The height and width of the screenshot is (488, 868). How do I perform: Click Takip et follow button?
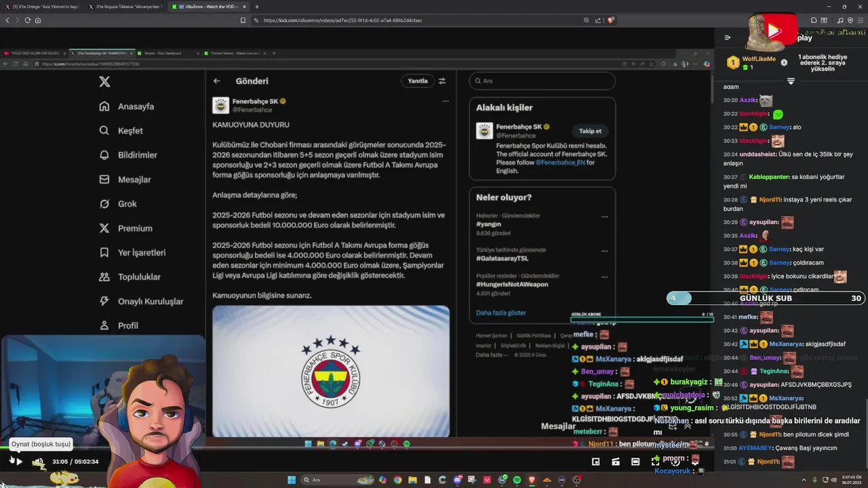pyautogui.click(x=590, y=131)
